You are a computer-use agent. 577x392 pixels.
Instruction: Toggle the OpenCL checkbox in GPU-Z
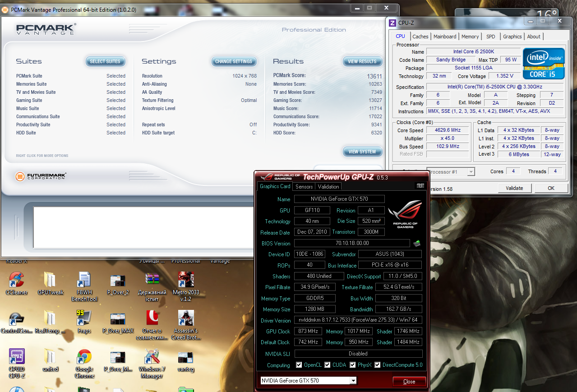pos(299,365)
